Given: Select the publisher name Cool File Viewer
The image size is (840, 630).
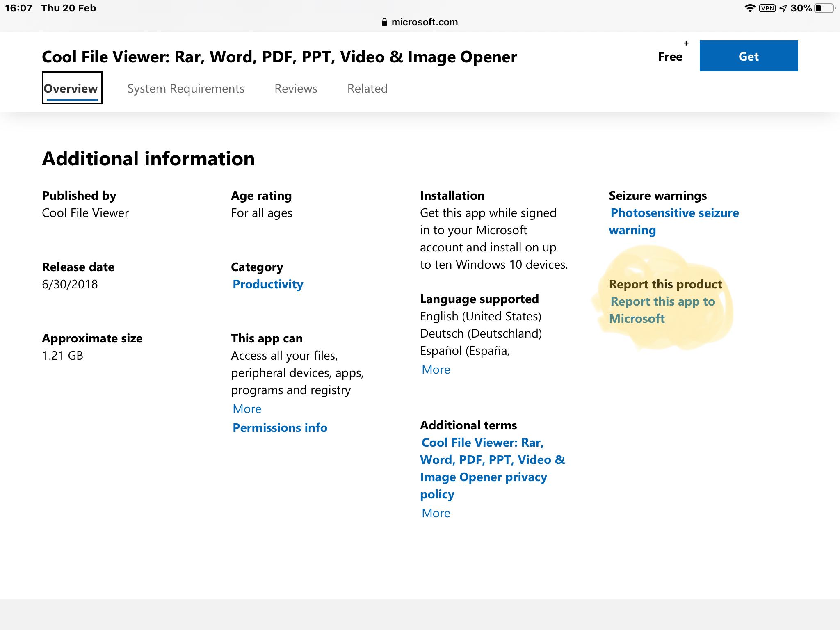Looking at the screenshot, I should [85, 213].
